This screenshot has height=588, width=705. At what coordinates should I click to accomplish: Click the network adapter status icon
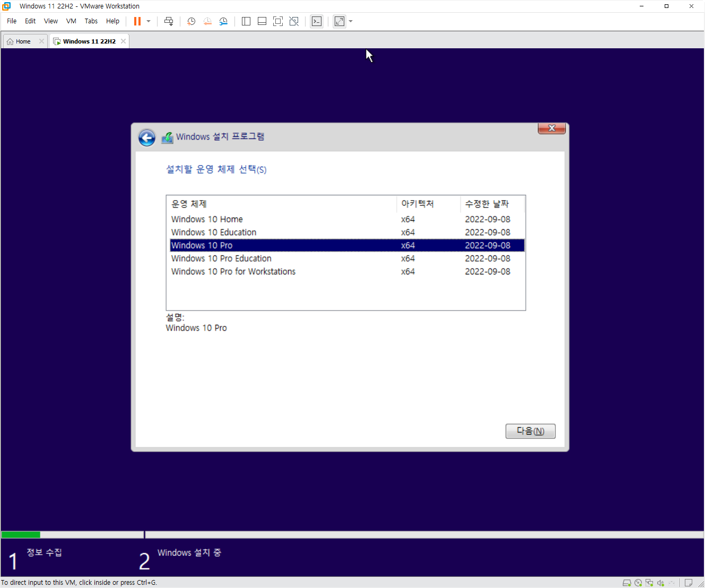649,583
